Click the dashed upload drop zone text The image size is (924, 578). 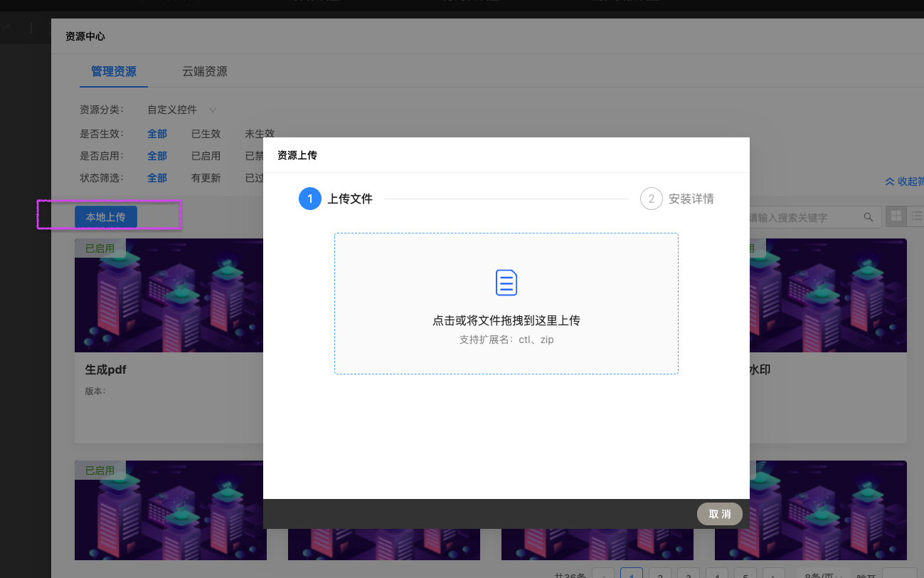tap(506, 321)
